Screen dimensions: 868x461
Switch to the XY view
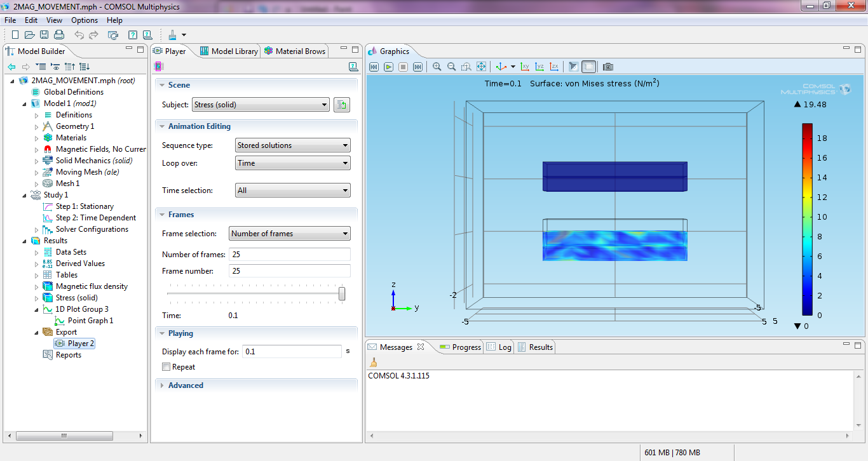[x=525, y=67]
